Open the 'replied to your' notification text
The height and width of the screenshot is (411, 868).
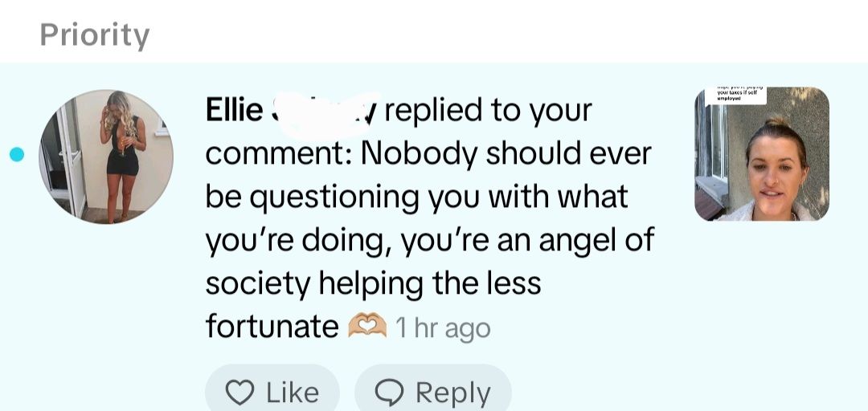(489, 112)
